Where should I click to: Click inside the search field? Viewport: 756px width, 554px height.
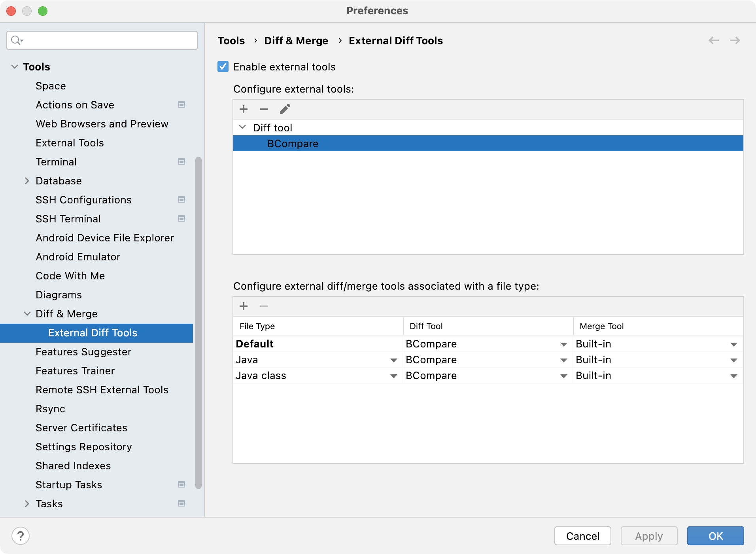pos(99,40)
